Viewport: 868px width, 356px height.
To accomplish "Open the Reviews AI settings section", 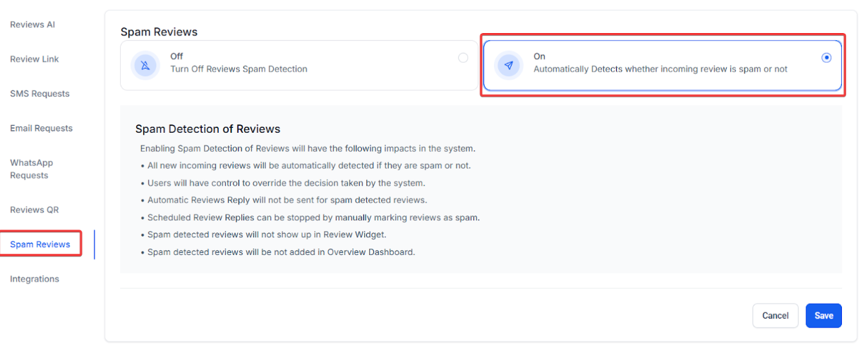I will (32, 25).
